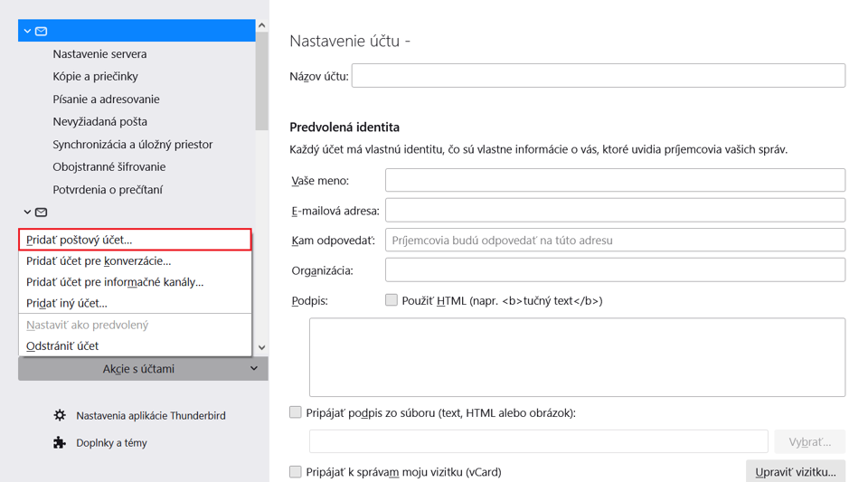Collapse the first selected account tree
Image resolution: width=868 pixels, height=482 pixels.
pos(27,31)
